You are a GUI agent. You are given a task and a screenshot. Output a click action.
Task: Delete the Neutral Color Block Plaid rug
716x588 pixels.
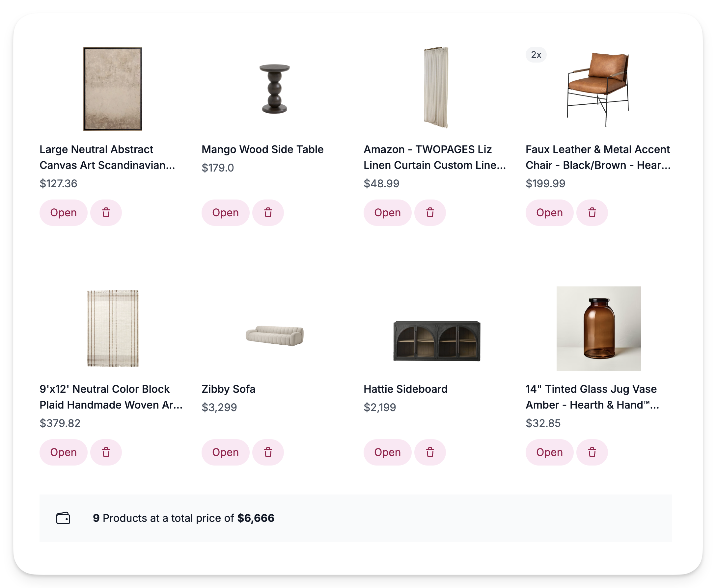(x=106, y=452)
